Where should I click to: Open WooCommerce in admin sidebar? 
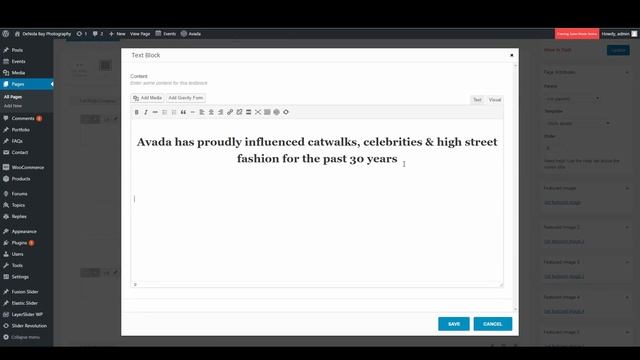point(27,167)
